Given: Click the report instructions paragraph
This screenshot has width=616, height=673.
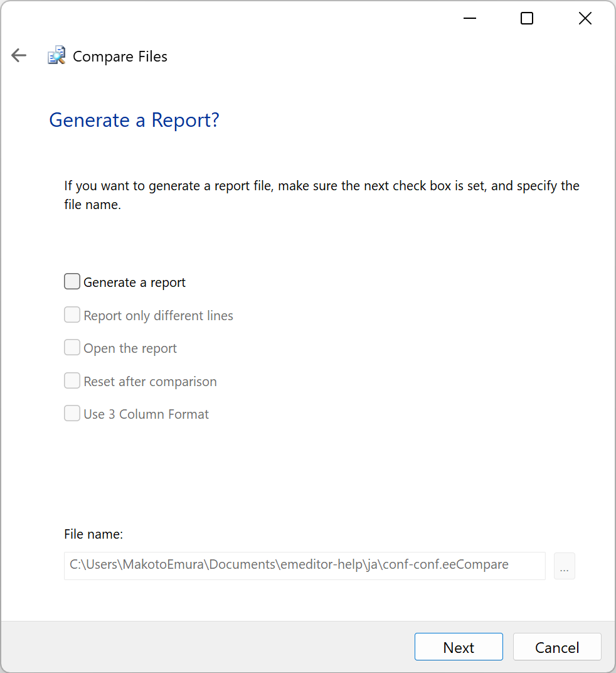Looking at the screenshot, I should [322, 195].
